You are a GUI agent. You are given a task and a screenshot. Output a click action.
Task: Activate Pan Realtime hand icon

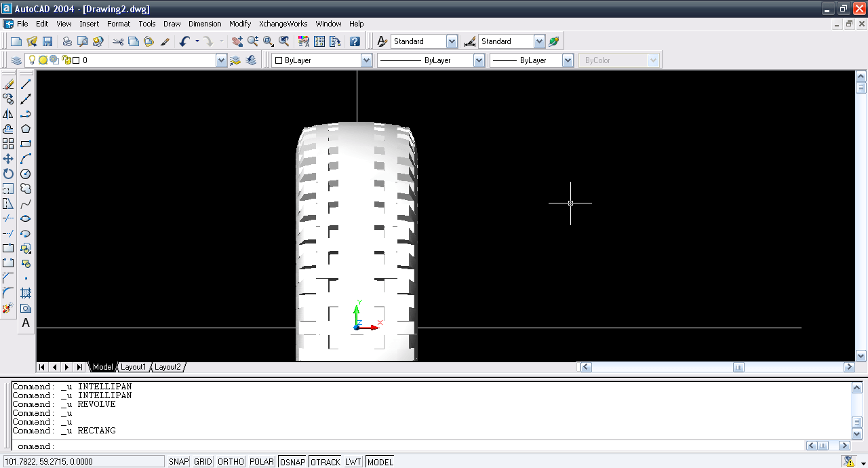[x=237, y=41]
